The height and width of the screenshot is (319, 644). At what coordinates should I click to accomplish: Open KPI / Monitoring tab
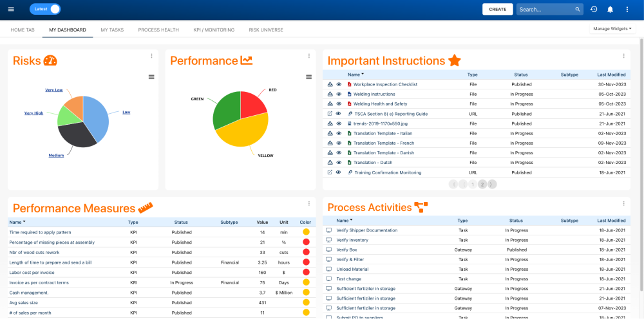(x=214, y=30)
